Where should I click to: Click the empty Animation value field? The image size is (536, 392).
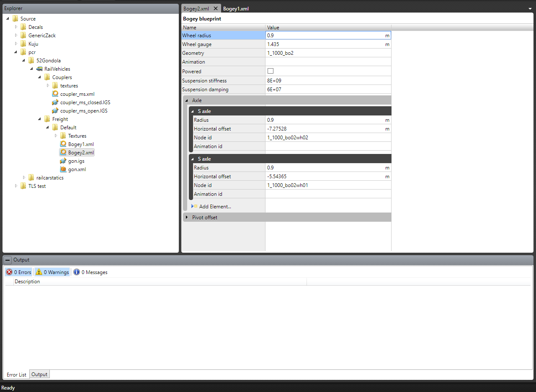click(x=328, y=62)
